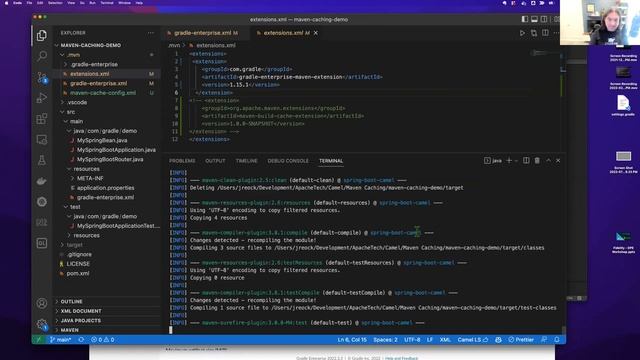Split the editor to the right
The image size is (640, 360).
coord(545,33)
